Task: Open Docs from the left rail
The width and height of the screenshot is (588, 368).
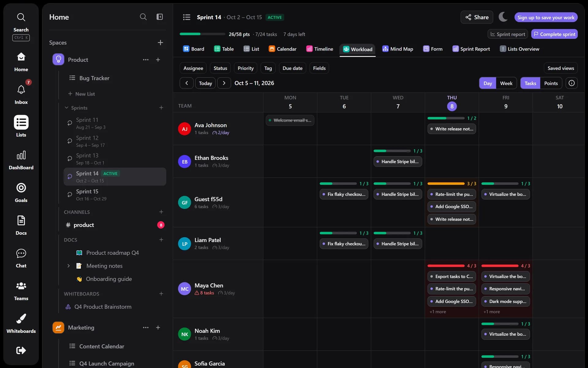Action: tap(21, 225)
